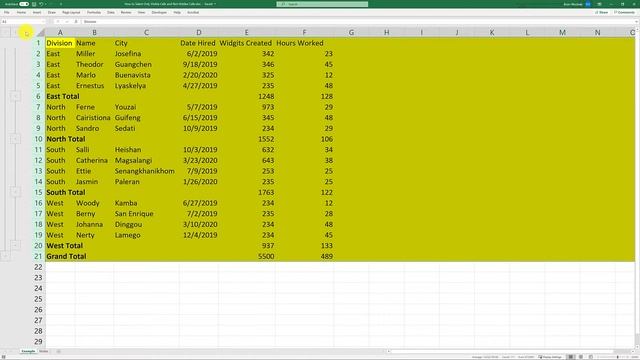This screenshot has height=360, width=640.
Task: Click the Hours Worked header cell
Action: click(x=304, y=43)
